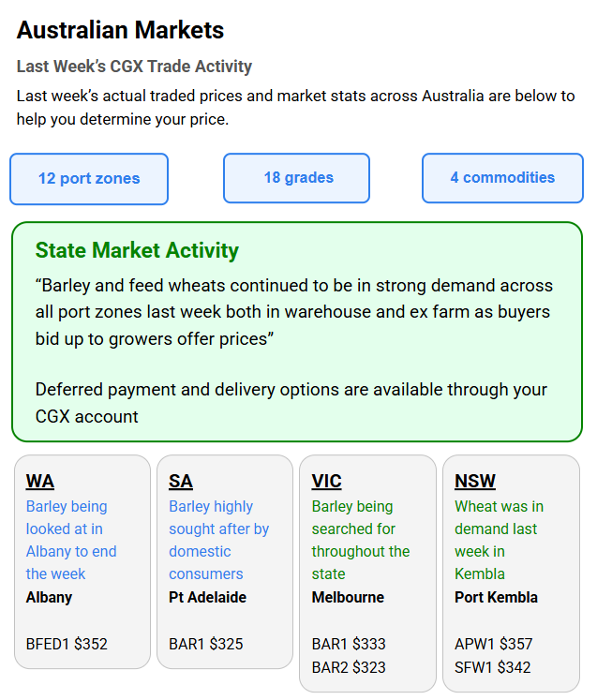This screenshot has width=597, height=700.
Task: Click the BAR1 $325 price in SA
Action: [x=206, y=644]
